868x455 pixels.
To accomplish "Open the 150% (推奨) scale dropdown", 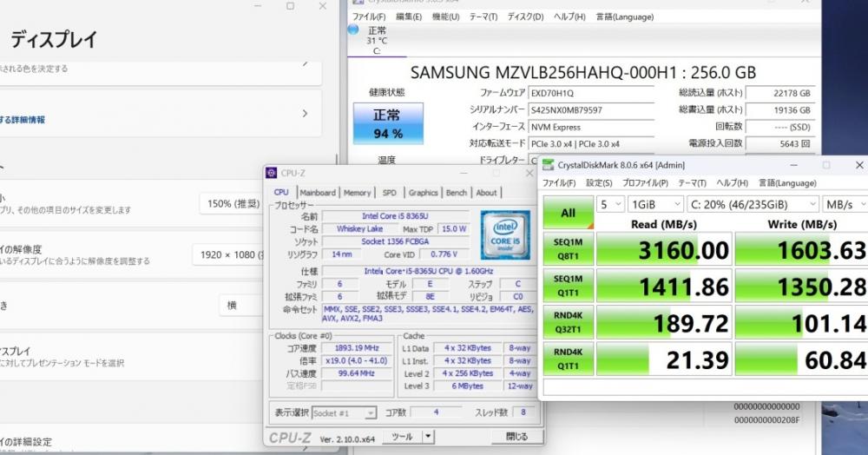I will tap(233, 204).
